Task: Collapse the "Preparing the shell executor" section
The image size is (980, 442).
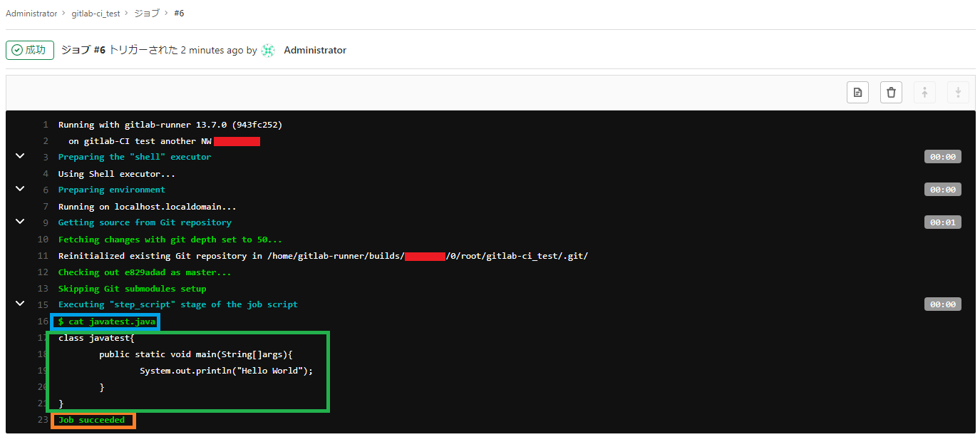Action: click(x=19, y=156)
